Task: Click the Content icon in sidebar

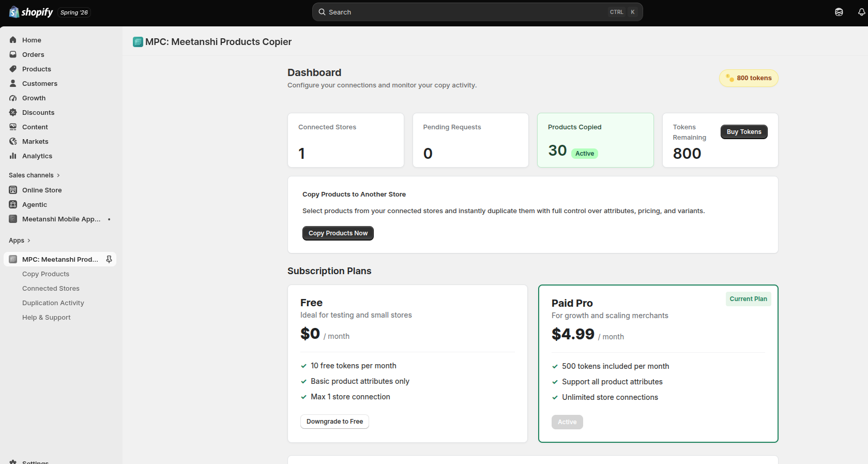Action: pos(13,127)
